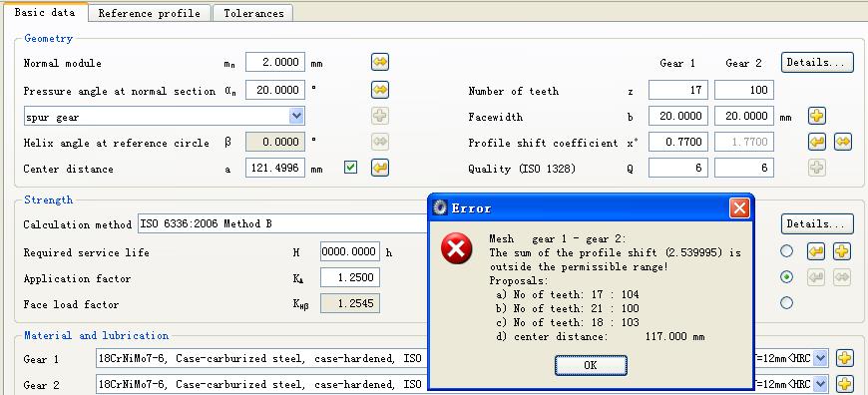Click gear icon in Error dialog title bar
The image size is (868, 395).
pyautogui.click(x=441, y=208)
